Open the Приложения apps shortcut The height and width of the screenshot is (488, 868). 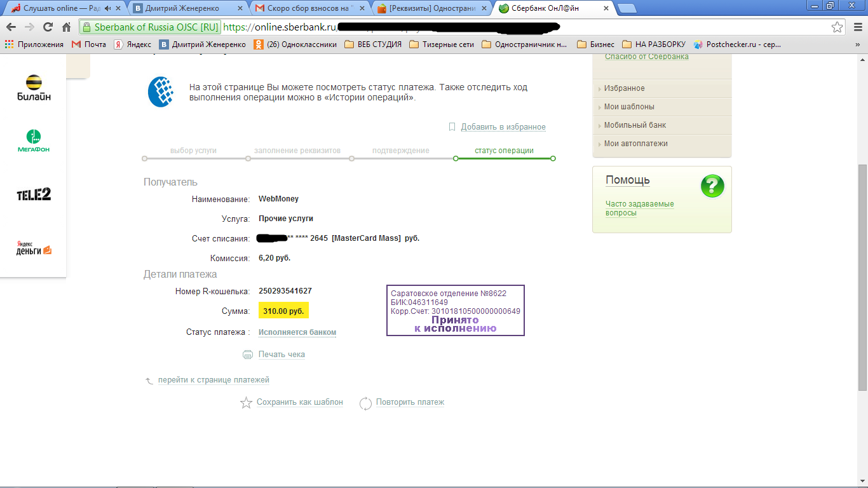pos(34,44)
